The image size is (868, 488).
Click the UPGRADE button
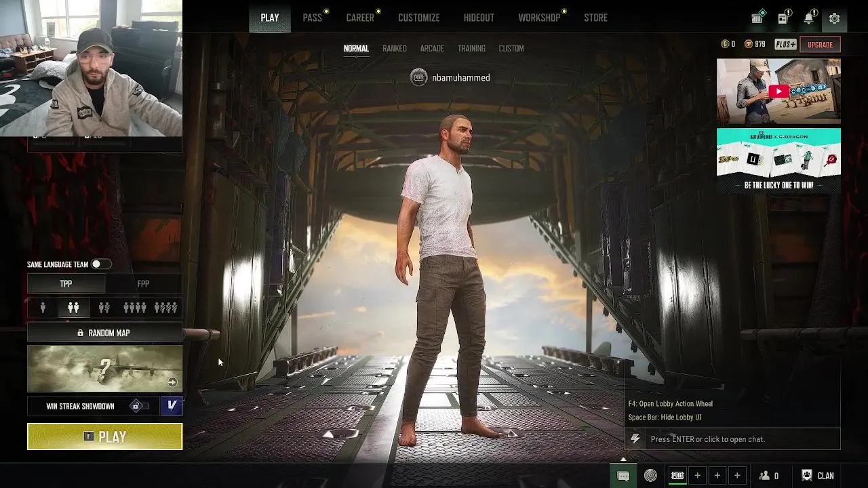pyautogui.click(x=820, y=45)
